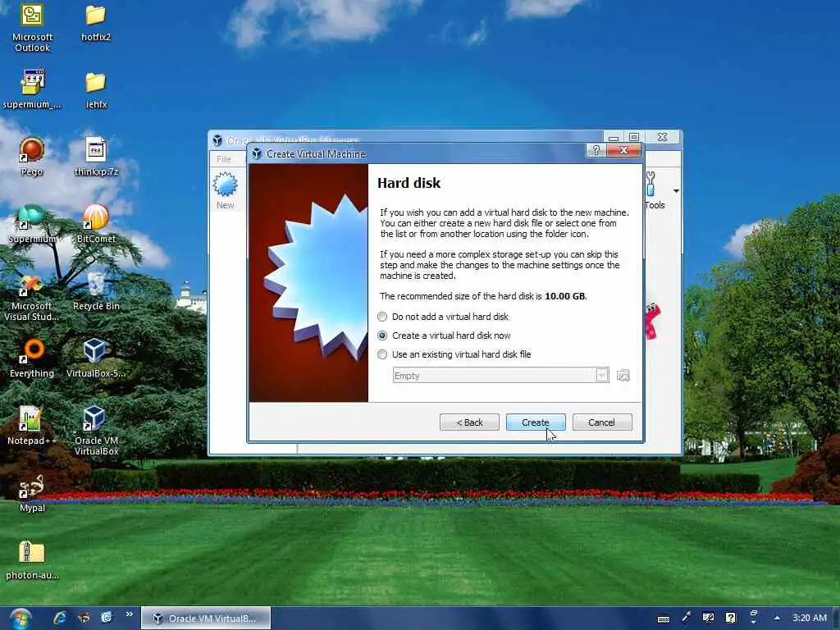Open the Empty hard disk file dropdown

point(601,375)
